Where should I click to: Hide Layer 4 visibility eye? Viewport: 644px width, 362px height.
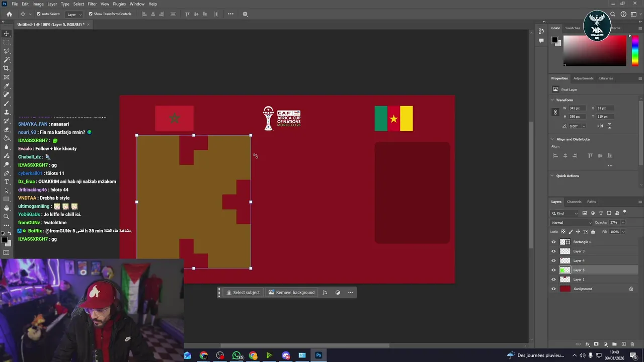[x=553, y=260]
